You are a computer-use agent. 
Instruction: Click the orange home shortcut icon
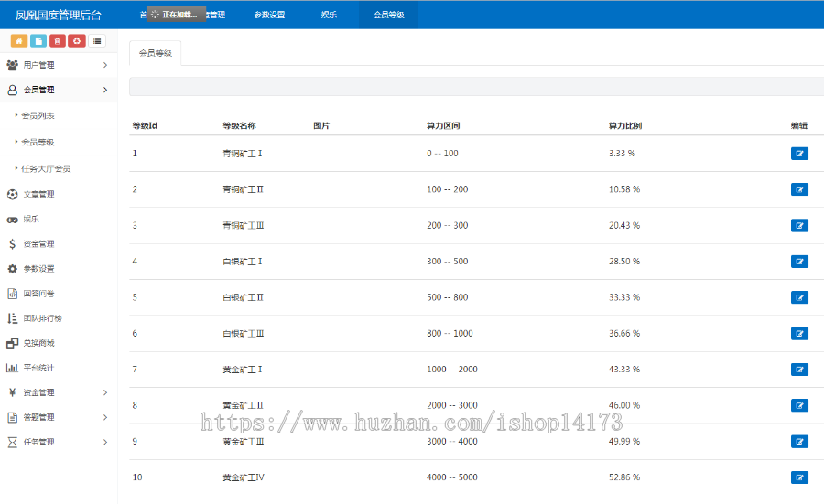tap(19, 41)
